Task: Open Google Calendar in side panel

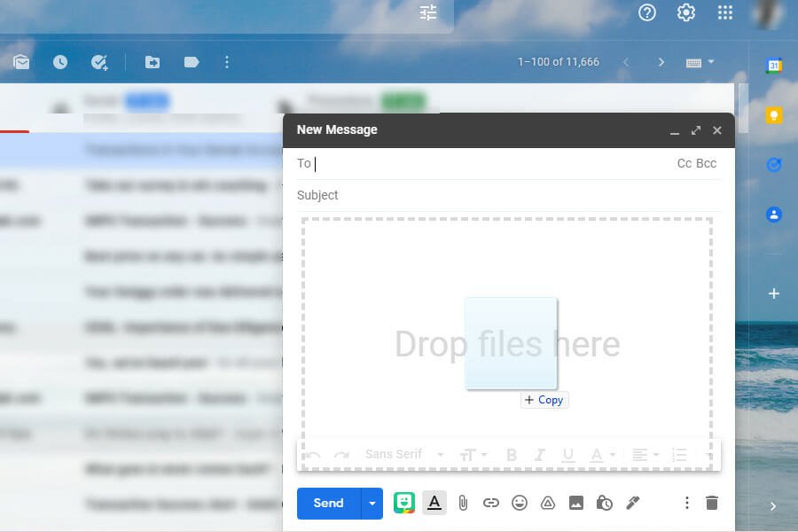Action: [x=774, y=66]
